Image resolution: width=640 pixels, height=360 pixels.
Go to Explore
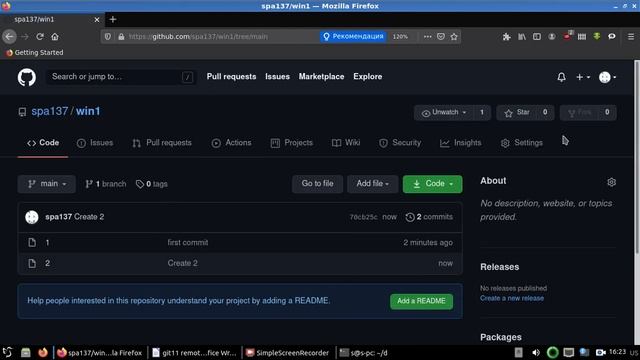(x=367, y=77)
